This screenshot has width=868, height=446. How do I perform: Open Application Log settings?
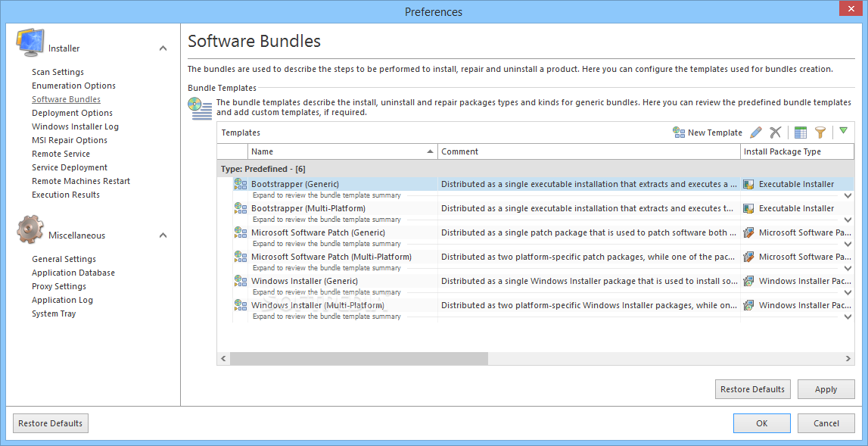coord(63,300)
